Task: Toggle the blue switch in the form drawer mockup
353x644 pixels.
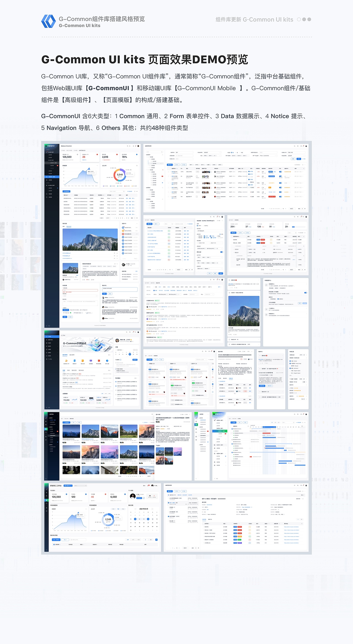Action: [221, 252]
